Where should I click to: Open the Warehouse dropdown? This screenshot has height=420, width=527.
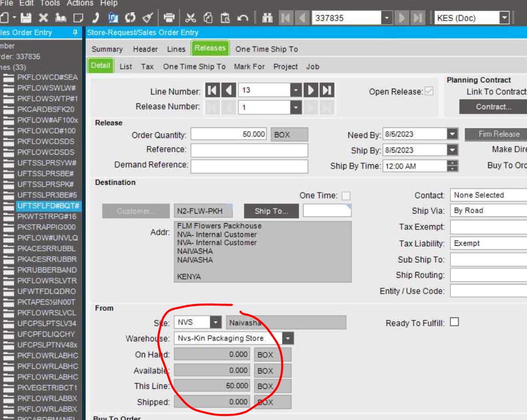[x=288, y=338]
